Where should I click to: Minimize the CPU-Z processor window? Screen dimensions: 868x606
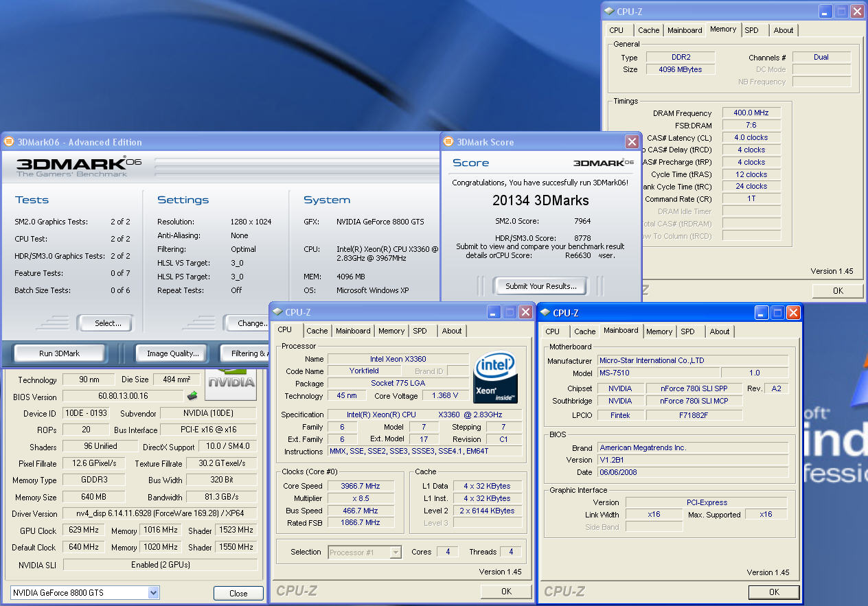[x=494, y=312]
